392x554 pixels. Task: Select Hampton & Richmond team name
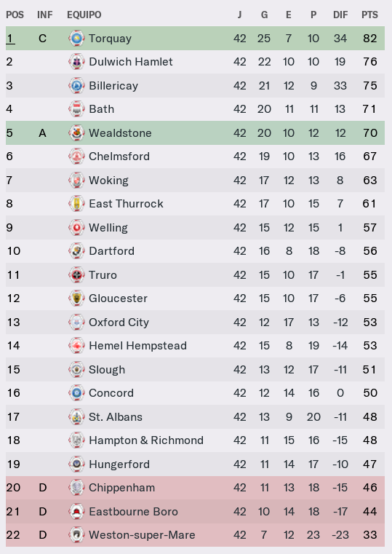click(x=146, y=440)
